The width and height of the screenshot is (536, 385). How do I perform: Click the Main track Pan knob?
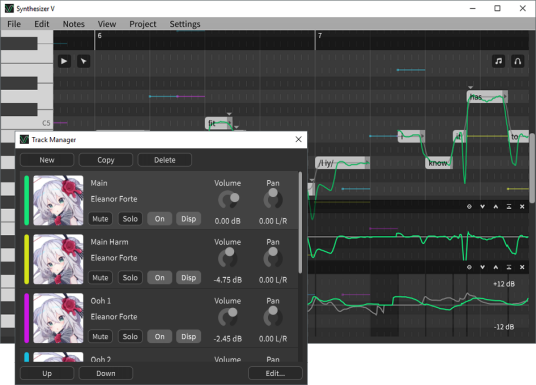273,199
